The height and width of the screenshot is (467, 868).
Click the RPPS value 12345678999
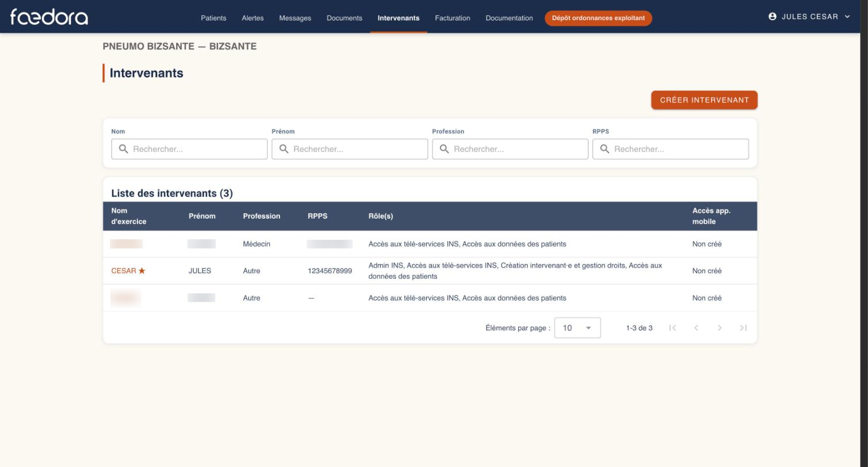point(330,271)
